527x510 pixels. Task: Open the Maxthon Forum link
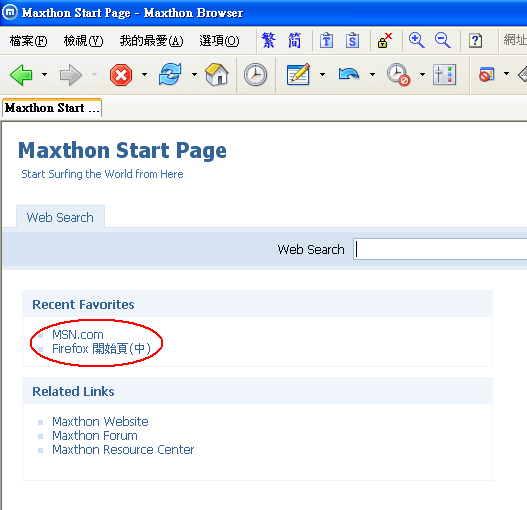(x=95, y=435)
